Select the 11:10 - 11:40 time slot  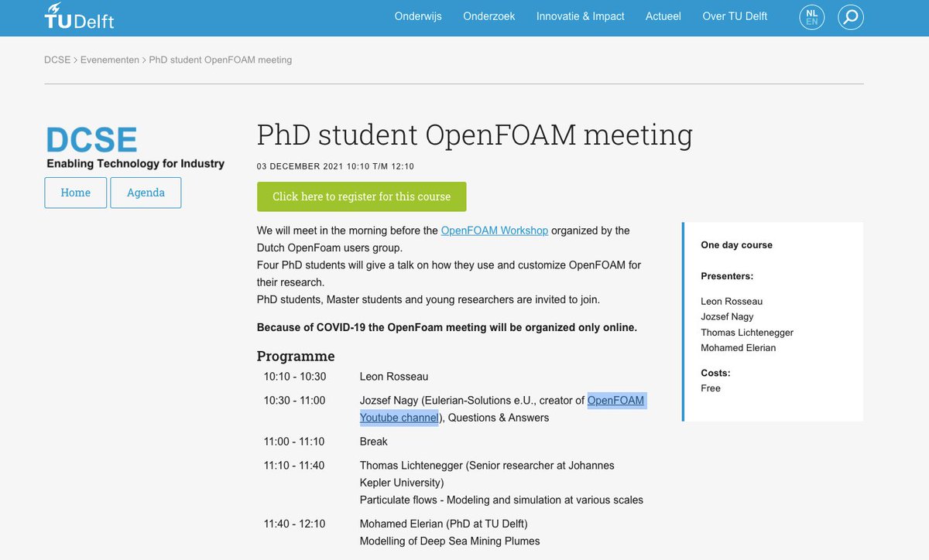point(294,466)
